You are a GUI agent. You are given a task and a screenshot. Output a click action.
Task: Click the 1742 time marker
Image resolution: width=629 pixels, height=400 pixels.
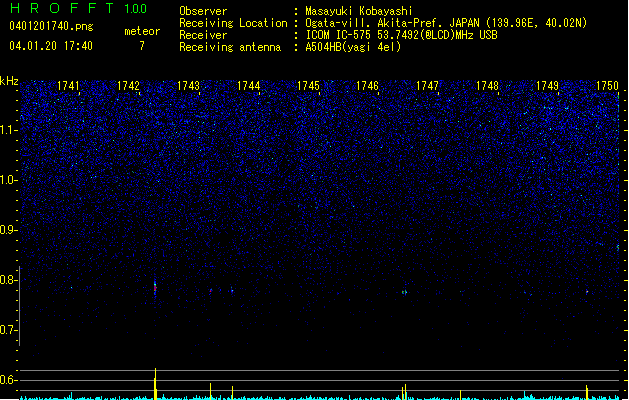(128, 86)
